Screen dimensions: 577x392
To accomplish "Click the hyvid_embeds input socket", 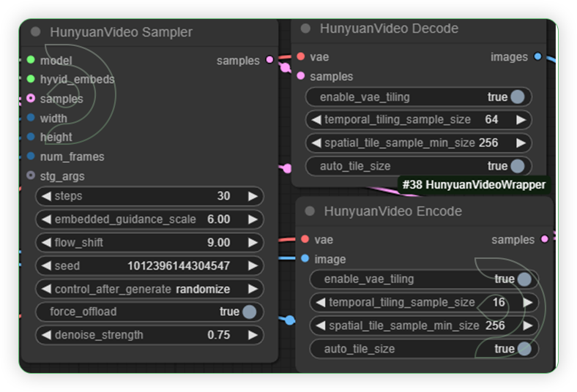I will tap(31, 79).
